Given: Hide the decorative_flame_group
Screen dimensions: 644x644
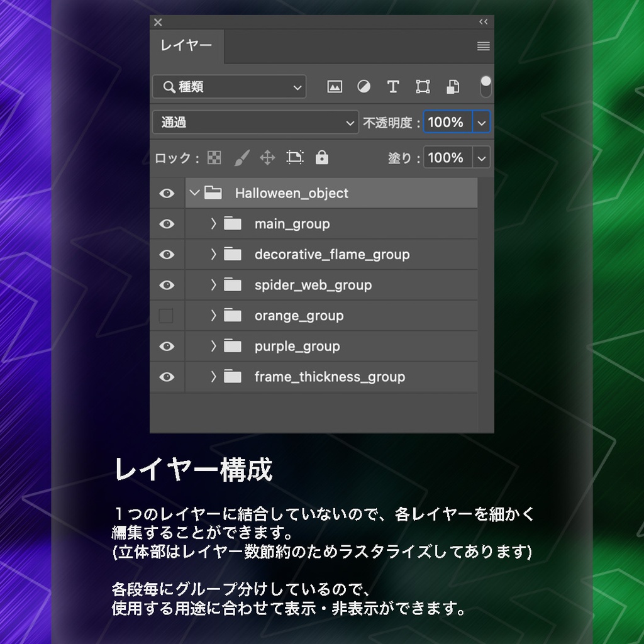Looking at the screenshot, I should tap(167, 254).
